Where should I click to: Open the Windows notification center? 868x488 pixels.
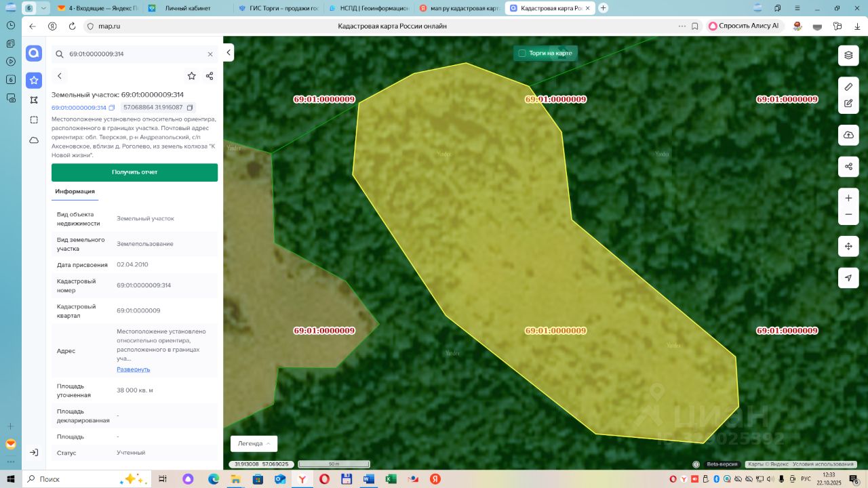(x=854, y=479)
